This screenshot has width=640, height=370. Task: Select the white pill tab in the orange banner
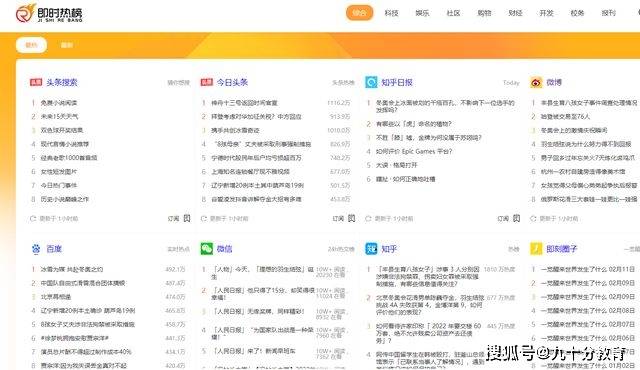click(x=31, y=45)
